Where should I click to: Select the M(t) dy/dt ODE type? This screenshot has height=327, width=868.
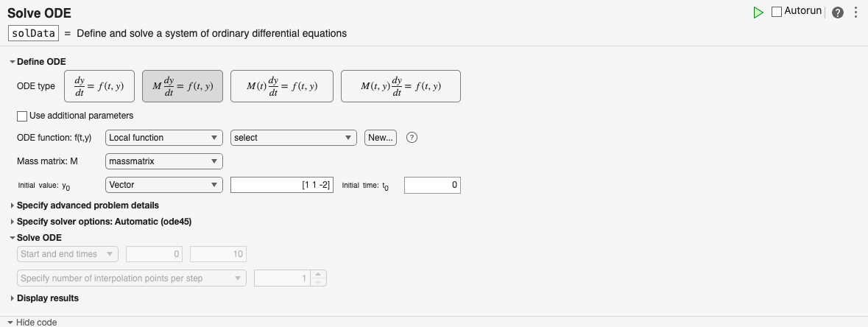tap(282, 86)
